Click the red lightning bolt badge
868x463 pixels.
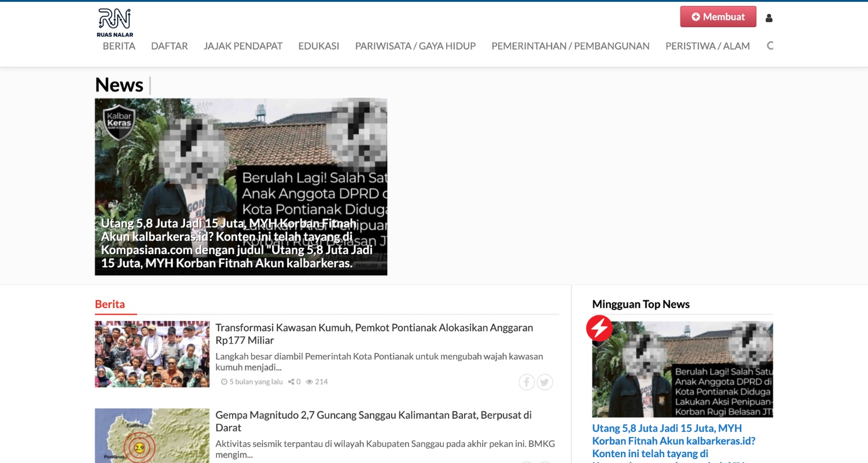coord(599,328)
